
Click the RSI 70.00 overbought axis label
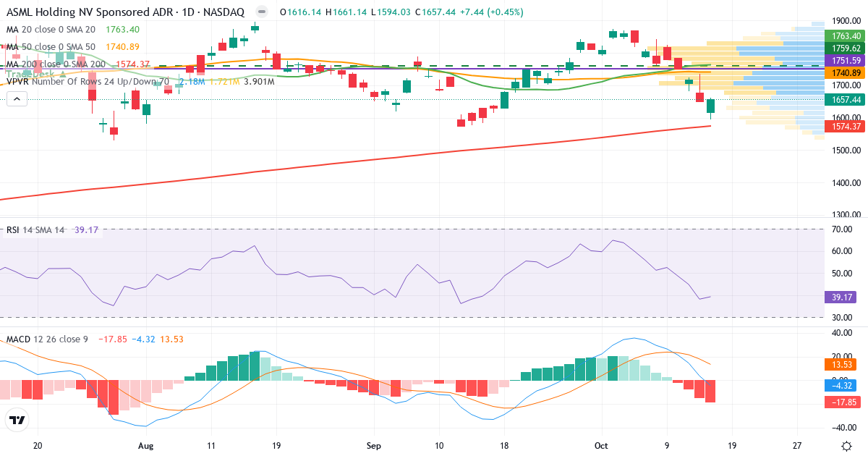[843, 229]
